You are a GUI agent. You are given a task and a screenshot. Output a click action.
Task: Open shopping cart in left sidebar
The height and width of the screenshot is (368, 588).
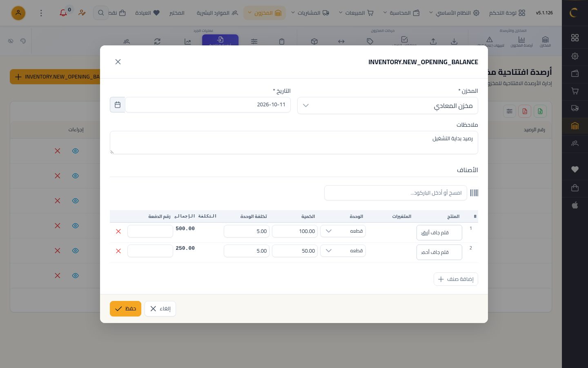pos(575,91)
